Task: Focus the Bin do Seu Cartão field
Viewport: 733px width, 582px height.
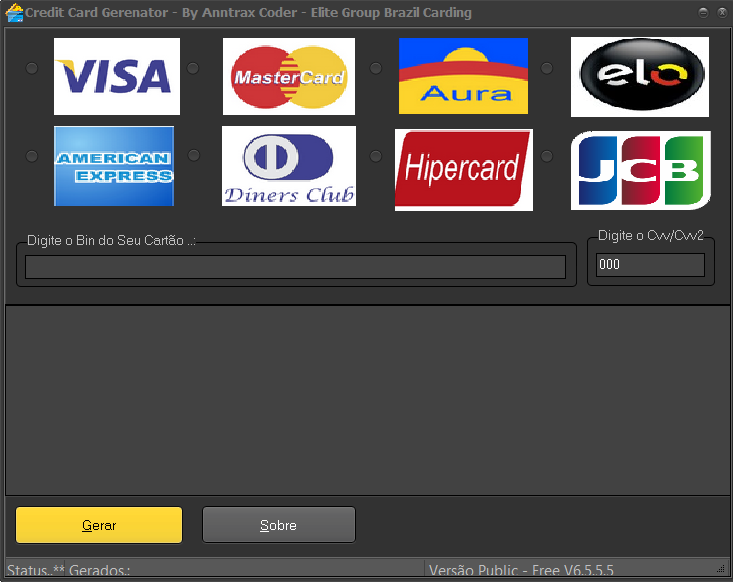Action: pyautogui.click(x=295, y=267)
